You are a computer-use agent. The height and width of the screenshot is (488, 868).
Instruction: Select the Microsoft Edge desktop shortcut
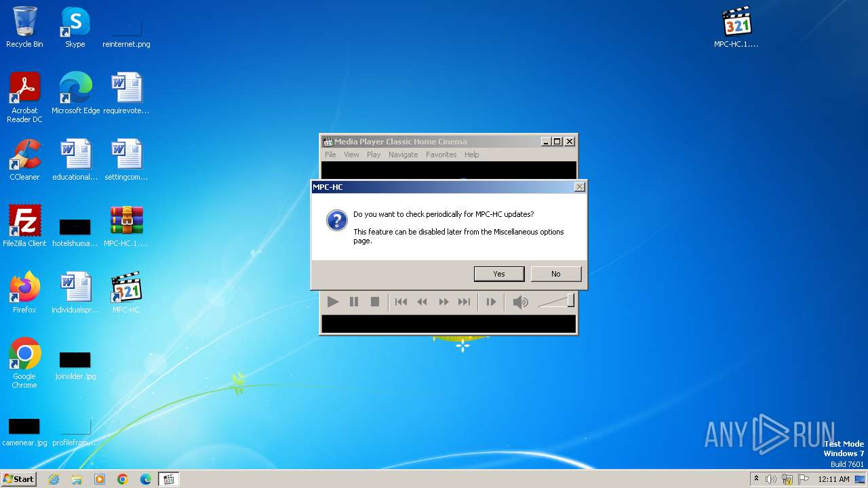[75, 94]
